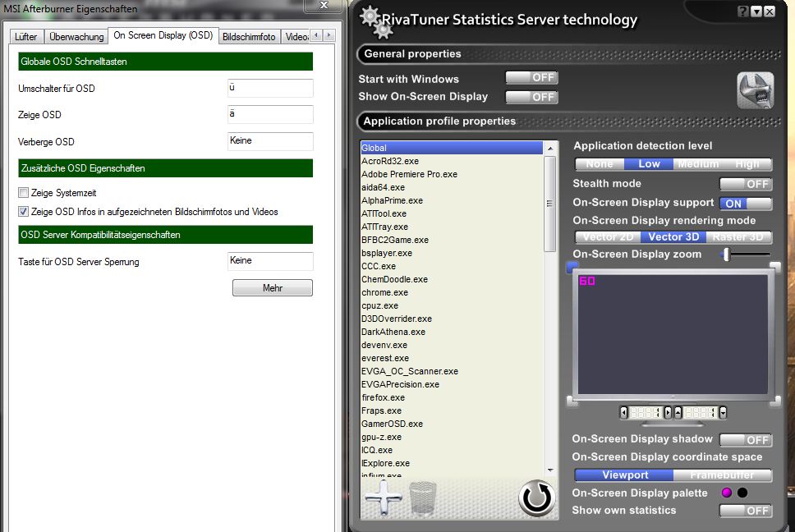The height and width of the screenshot is (532, 795).
Task: Decrease OSD Y position with down arrow
Action: (723, 412)
